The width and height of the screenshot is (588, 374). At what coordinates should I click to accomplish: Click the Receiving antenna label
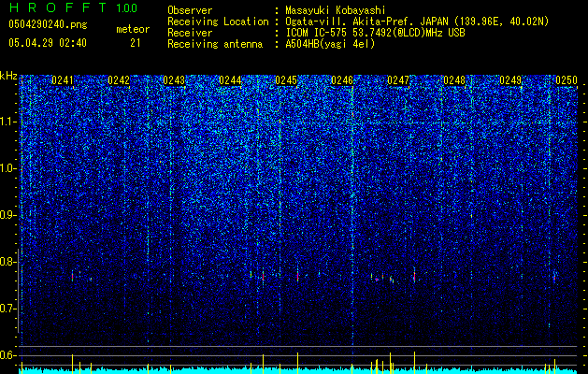(215, 44)
